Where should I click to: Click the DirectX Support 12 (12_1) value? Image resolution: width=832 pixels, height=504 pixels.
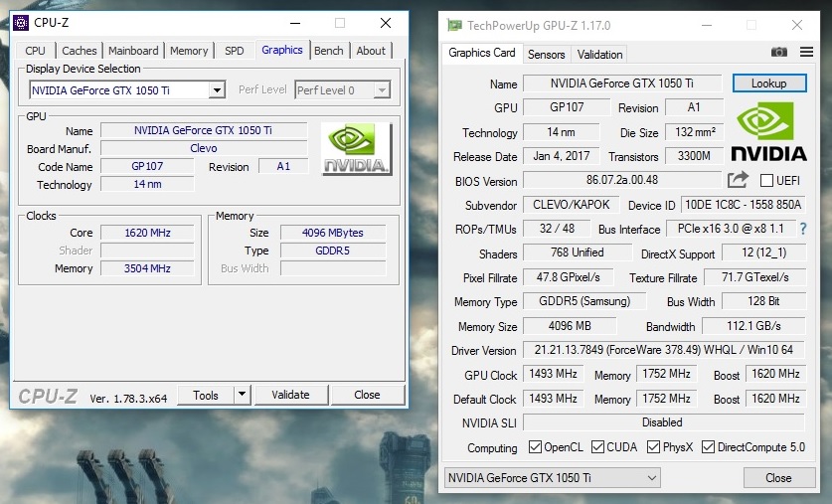(x=764, y=252)
